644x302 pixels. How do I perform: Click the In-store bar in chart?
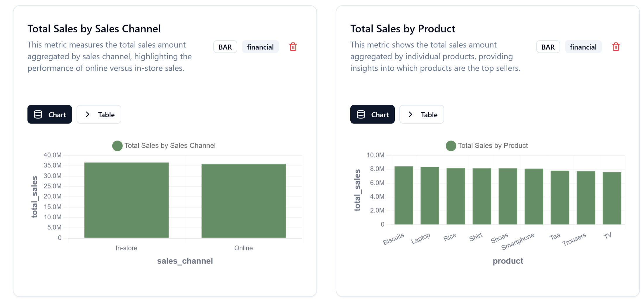[x=126, y=200]
